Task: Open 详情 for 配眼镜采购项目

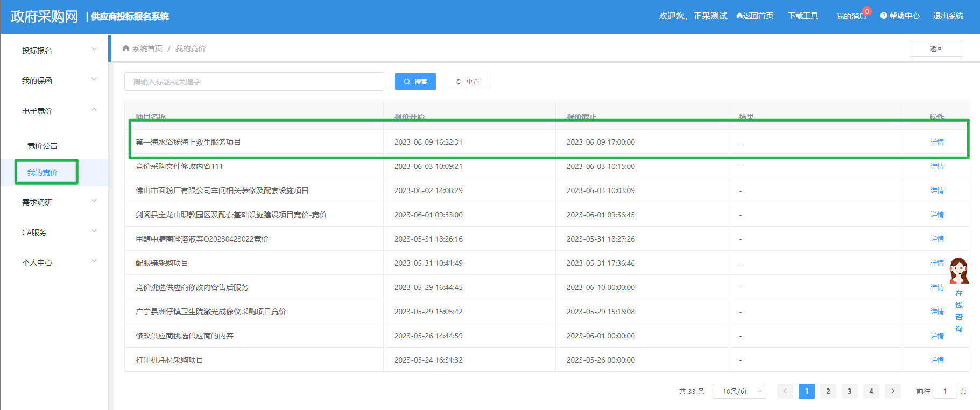Action: coord(937,263)
